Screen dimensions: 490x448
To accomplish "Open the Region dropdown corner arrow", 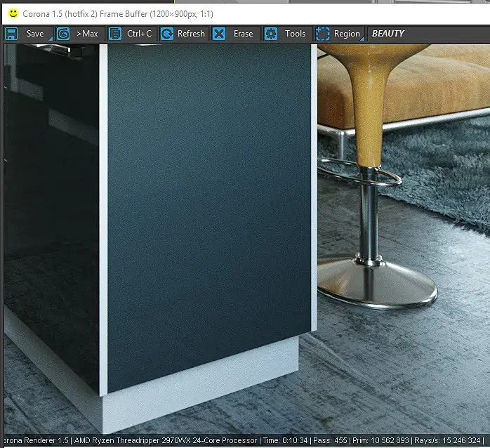I will pos(362,39).
